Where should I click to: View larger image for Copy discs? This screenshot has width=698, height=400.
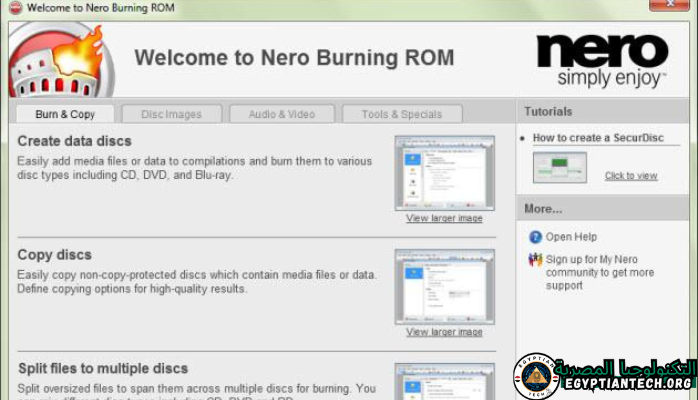point(444,332)
